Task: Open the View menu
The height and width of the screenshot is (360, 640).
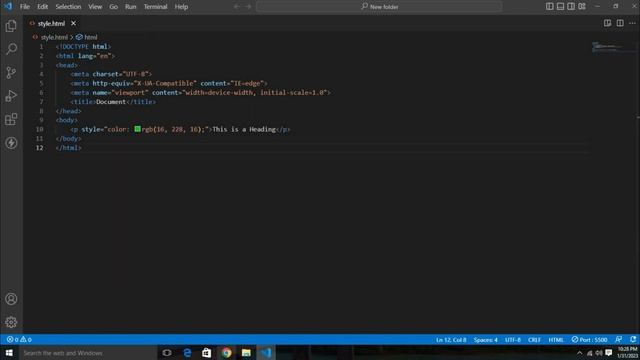Action: (x=95, y=7)
